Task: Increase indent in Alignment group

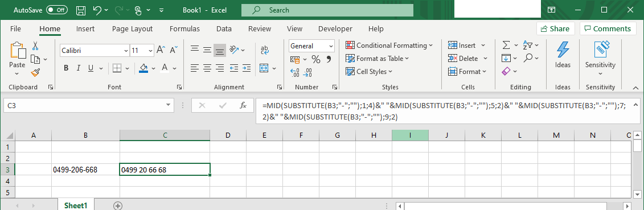Action: 247,68
